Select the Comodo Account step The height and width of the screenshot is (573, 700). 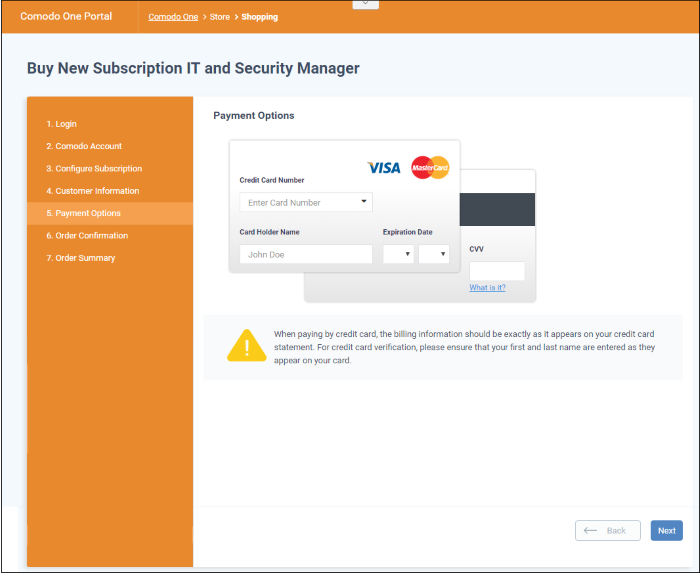point(89,146)
